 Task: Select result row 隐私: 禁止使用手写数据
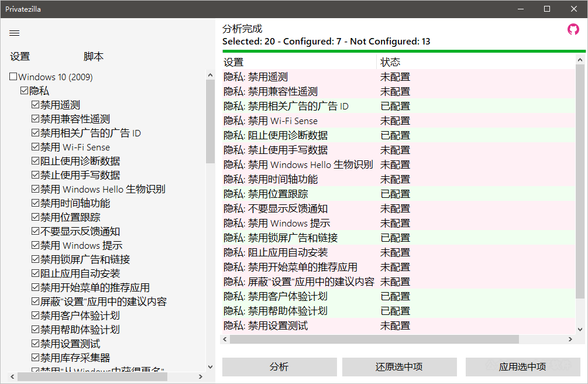tap(398, 150)
